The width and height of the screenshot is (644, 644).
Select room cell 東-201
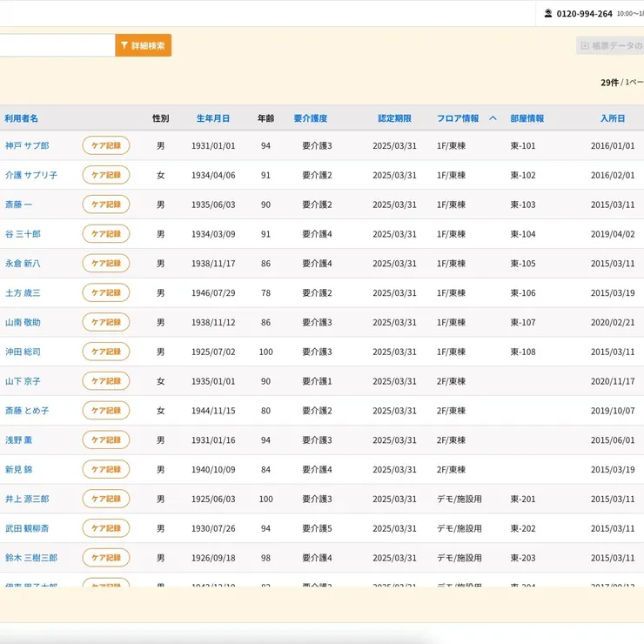coord(523,499)
